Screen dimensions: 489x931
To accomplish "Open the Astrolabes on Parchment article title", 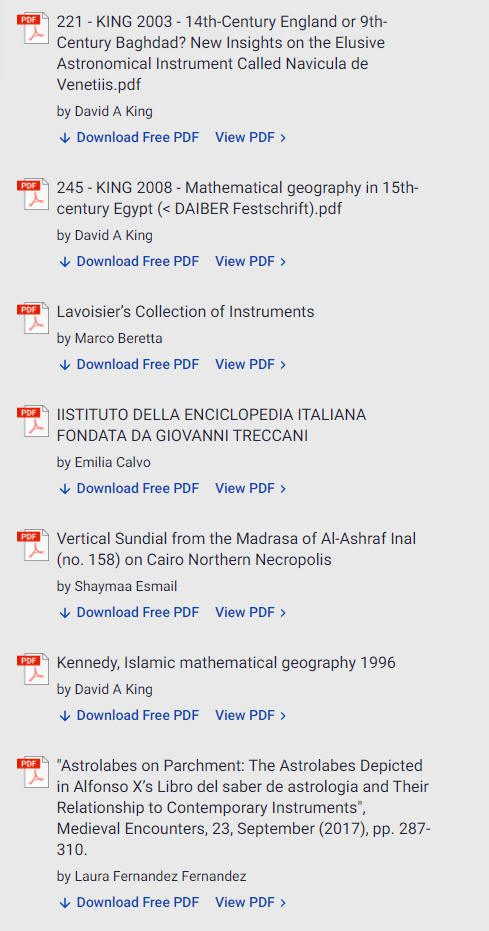I will (x=244, y=808).
